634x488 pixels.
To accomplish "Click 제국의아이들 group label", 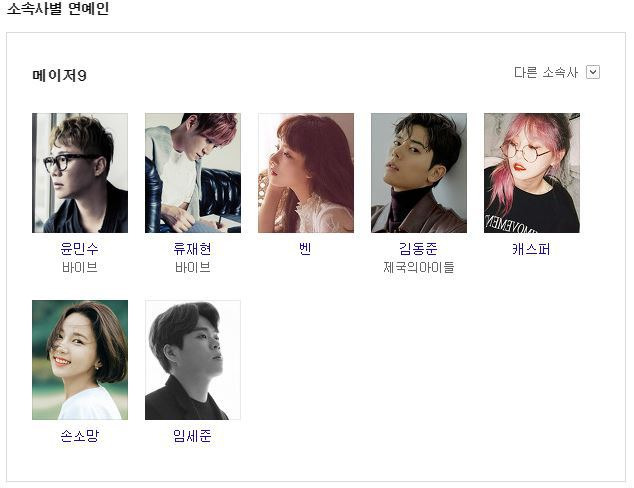I will [x=419, y=267].
